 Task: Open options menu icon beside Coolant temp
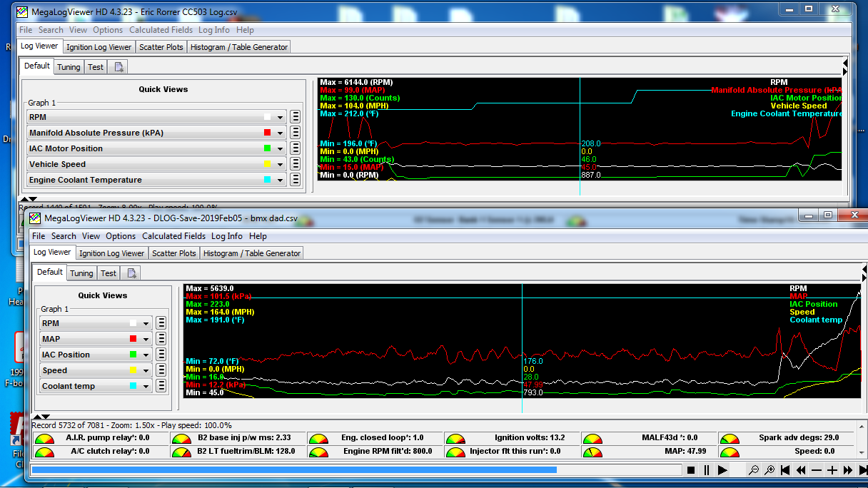pyautogui.click(x=161, y=386)
